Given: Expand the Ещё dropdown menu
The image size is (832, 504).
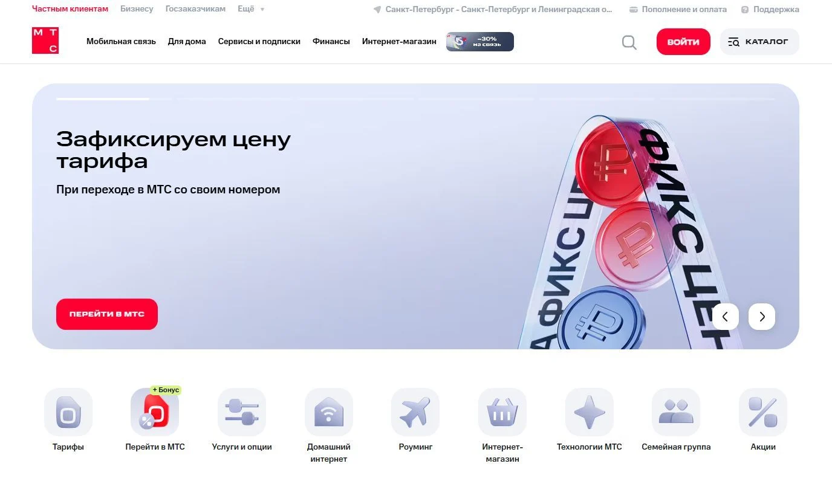Looking at the screenshot, I should click(x=251, y=9).
